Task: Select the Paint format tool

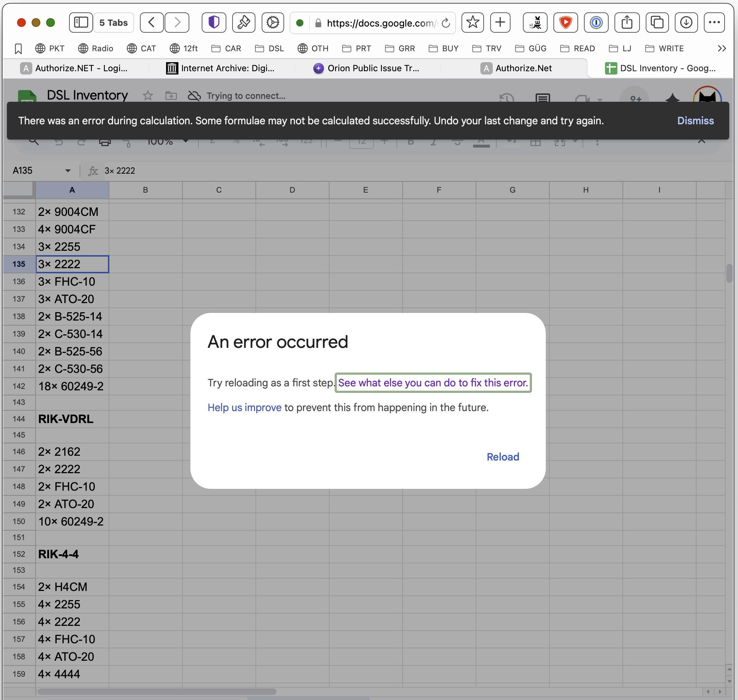Action: click(128, 142)
